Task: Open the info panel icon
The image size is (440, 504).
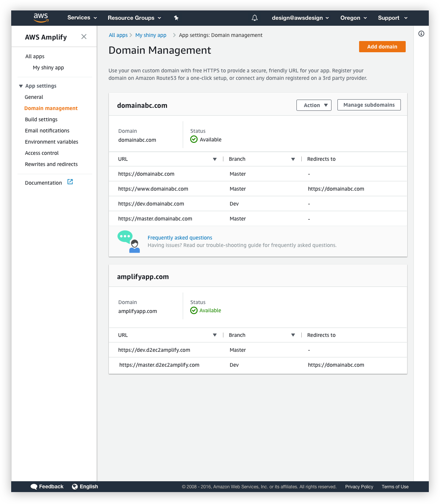Action: (421, 34)
